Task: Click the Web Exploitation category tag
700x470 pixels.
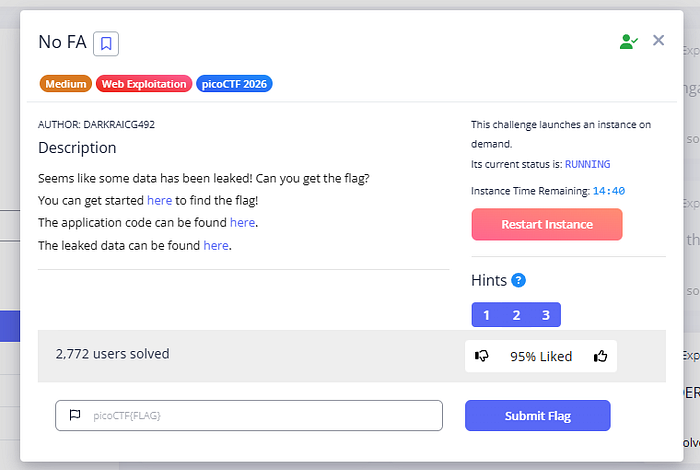Action: coord(144,84)
